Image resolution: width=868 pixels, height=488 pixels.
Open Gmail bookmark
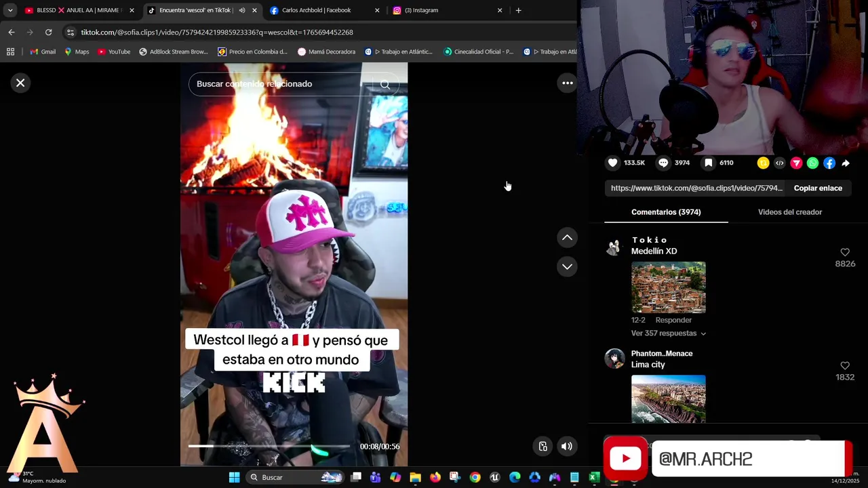(43, 52)
